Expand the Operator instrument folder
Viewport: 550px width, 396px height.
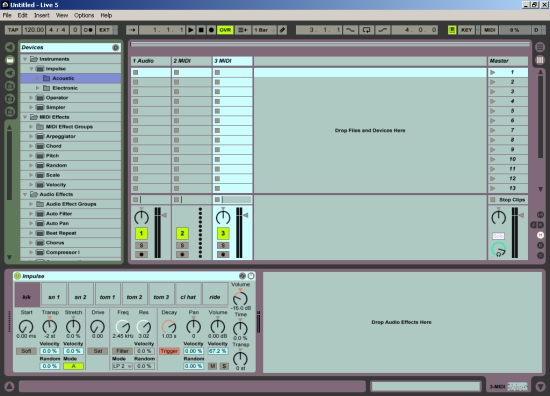coord(31,98)
